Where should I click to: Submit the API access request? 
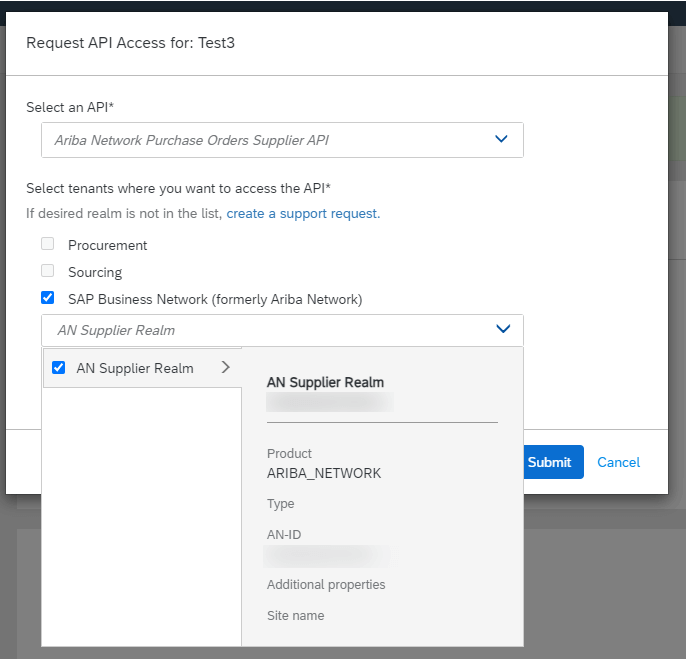pyautogui.click(x=553, y=462)
